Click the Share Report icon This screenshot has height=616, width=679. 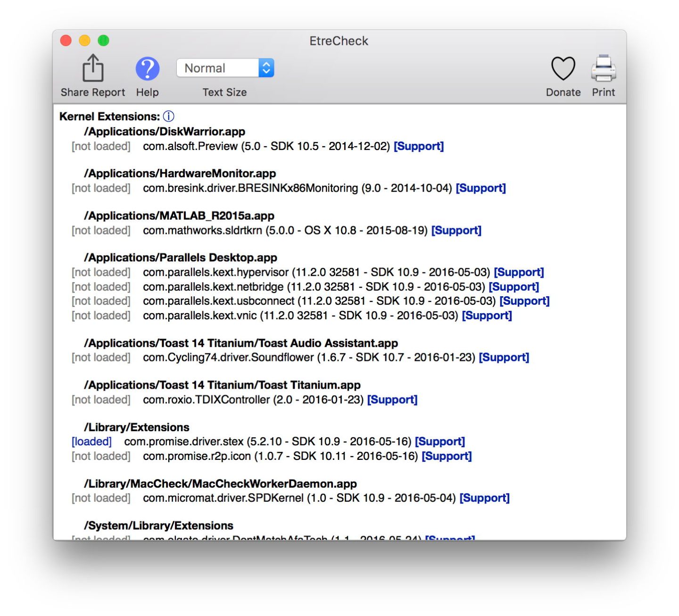coord(93,68)
